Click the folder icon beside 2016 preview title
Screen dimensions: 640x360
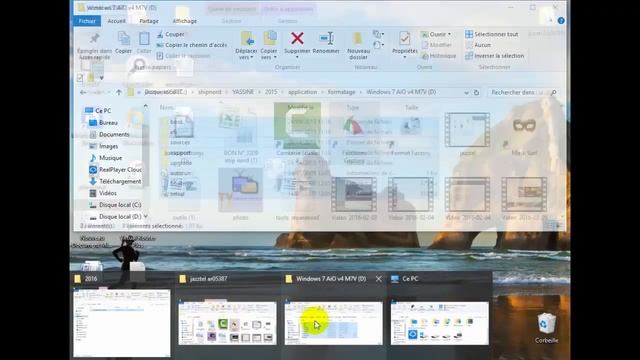point(78,279)
